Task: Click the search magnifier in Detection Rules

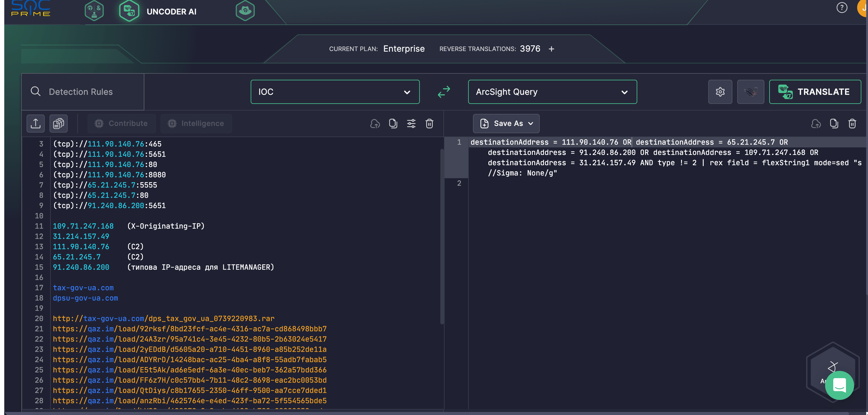Action: (x=35, y=91)
